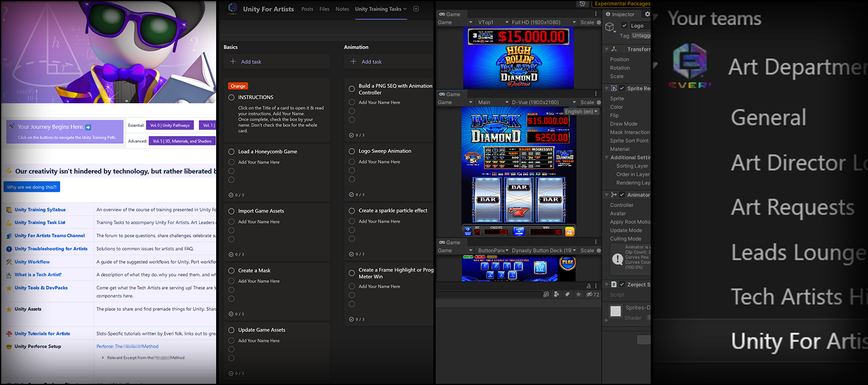Image resolution: width=868 pixels, height=385 pixels.
Task: Open the Art Requests channel
Action: [793, 208]
